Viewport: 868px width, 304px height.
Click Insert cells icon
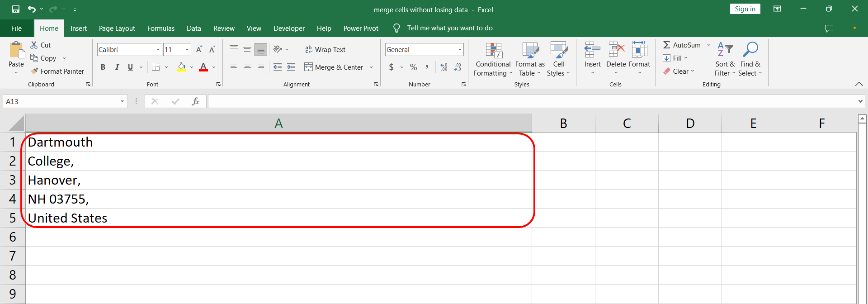[x=592, y=50]
